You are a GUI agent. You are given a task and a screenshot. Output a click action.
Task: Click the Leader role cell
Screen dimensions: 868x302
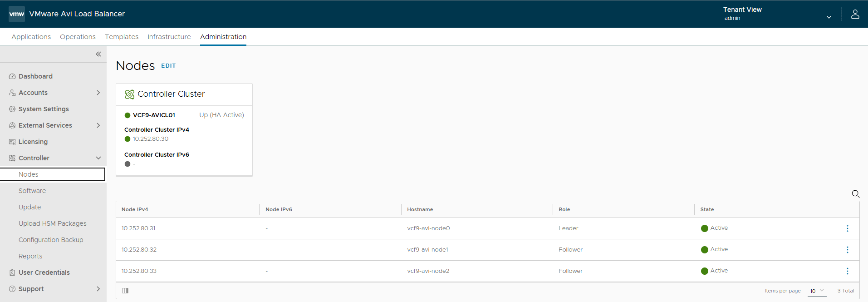[568, 228]
